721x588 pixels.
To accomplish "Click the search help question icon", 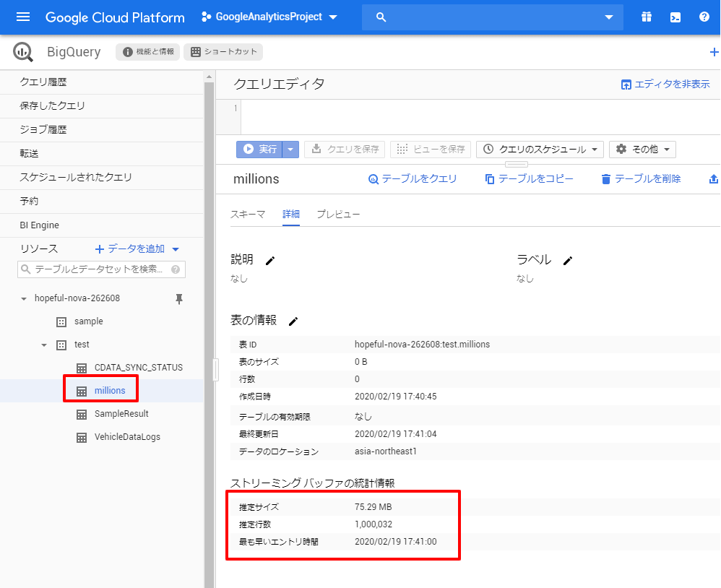I will point(175,269).
